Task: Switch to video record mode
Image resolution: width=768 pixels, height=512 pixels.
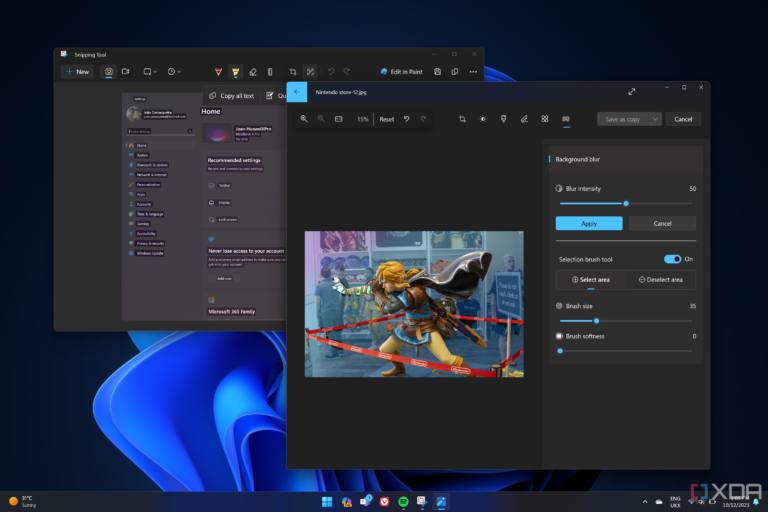Action: pyautogui.click(x=126, y=72)
